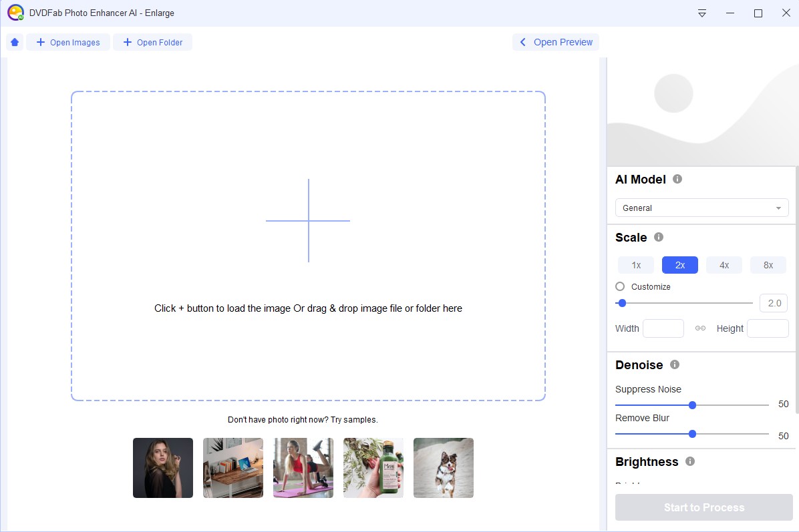Select the green bottle sample photo

click(373, 468)
